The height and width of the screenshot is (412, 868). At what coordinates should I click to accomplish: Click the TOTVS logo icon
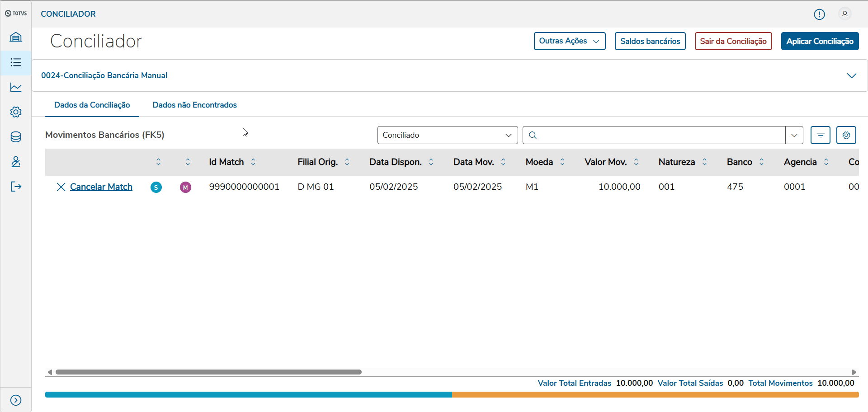[16, 14]
